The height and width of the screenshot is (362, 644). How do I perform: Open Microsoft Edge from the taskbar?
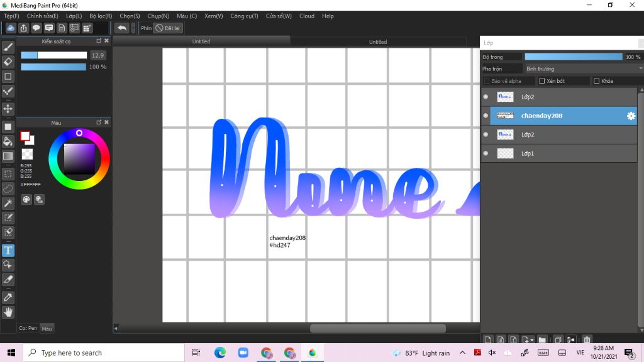point(219,353)
